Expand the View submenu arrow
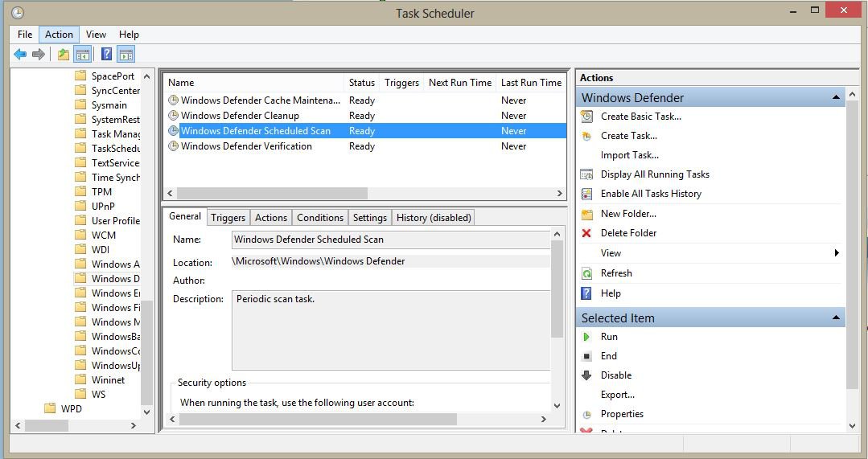This screenshot has height=459, width=868. 837,253
